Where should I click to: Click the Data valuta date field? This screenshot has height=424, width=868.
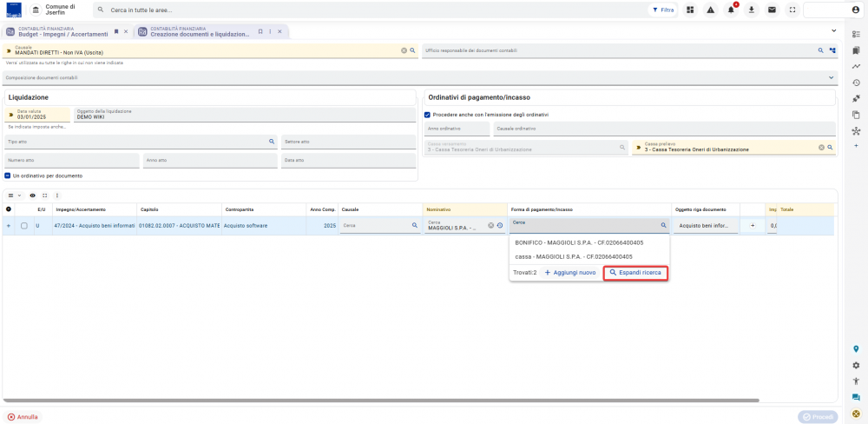click(x=37, y=114)
